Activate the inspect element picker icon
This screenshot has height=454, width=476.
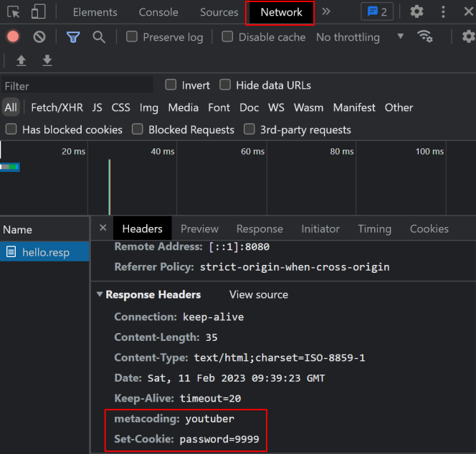14,12
